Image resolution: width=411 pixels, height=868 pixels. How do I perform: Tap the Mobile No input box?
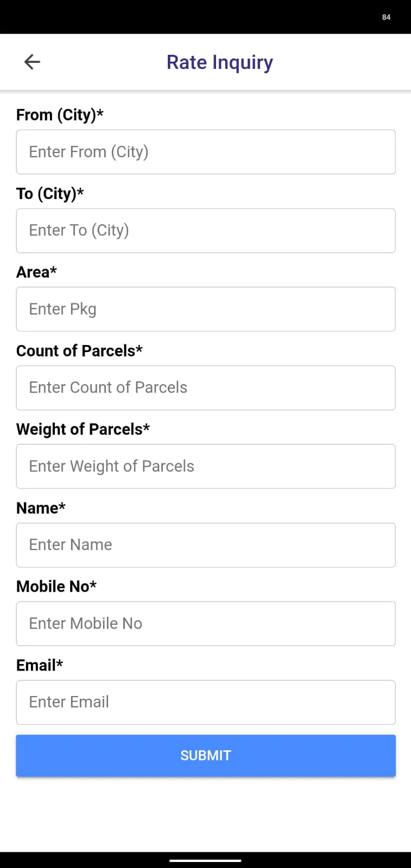point(206,623)
